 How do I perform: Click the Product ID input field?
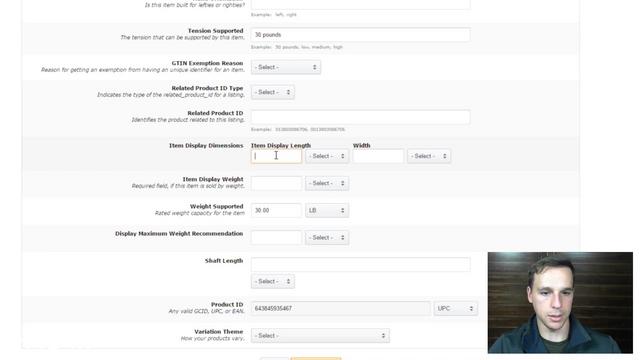tap(341, 309)
